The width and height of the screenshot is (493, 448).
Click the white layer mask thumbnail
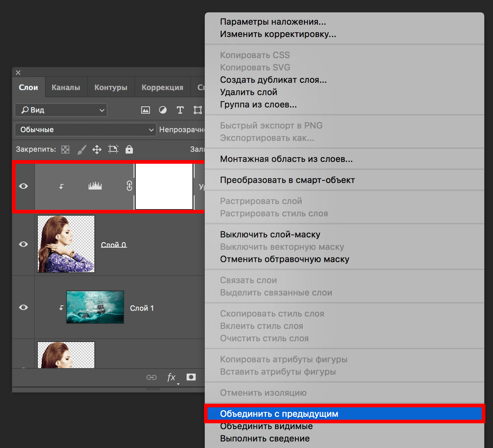click(164, 186)
